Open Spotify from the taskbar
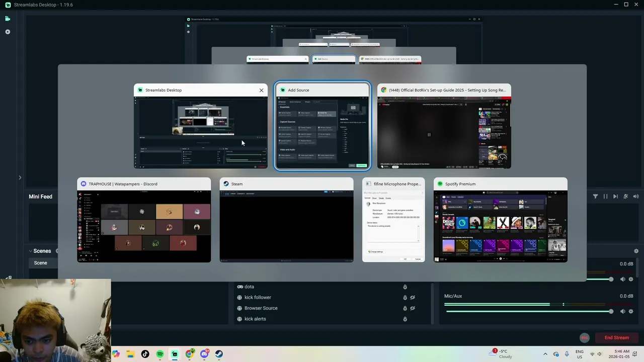Image resolution: width=644 pixels, height=362 pixels. click(x=160, y=354)
